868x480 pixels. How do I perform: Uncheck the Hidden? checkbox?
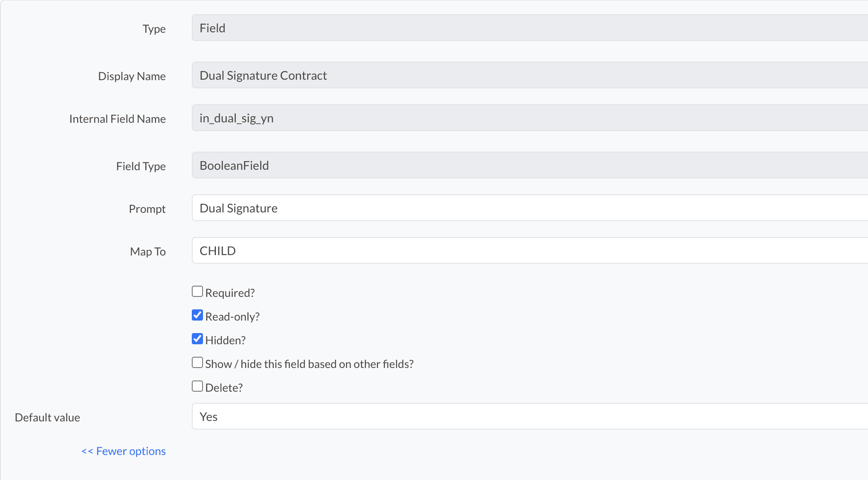tap(197, 339)
